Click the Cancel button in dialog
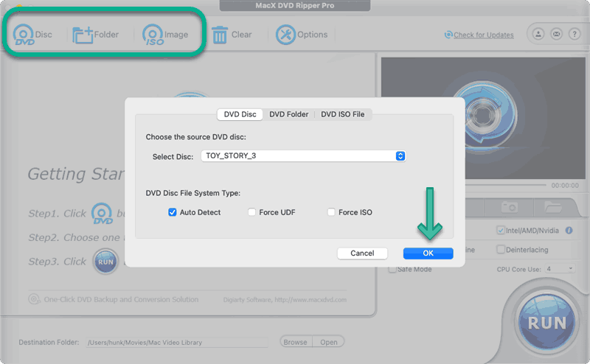The height and width of the screenshot is (364, 590). click(362, 253)
